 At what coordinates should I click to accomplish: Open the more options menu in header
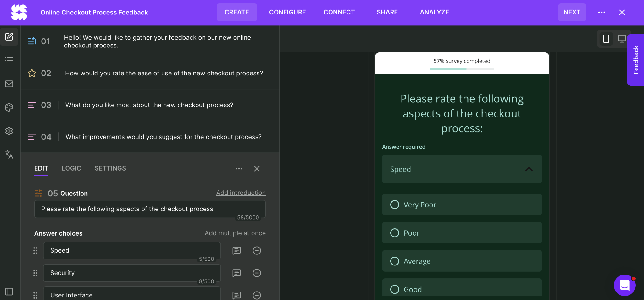[x=602, y=12]
